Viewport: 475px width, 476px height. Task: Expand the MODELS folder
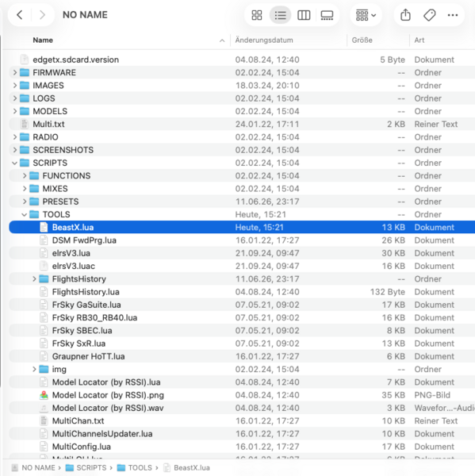(14, 111)
